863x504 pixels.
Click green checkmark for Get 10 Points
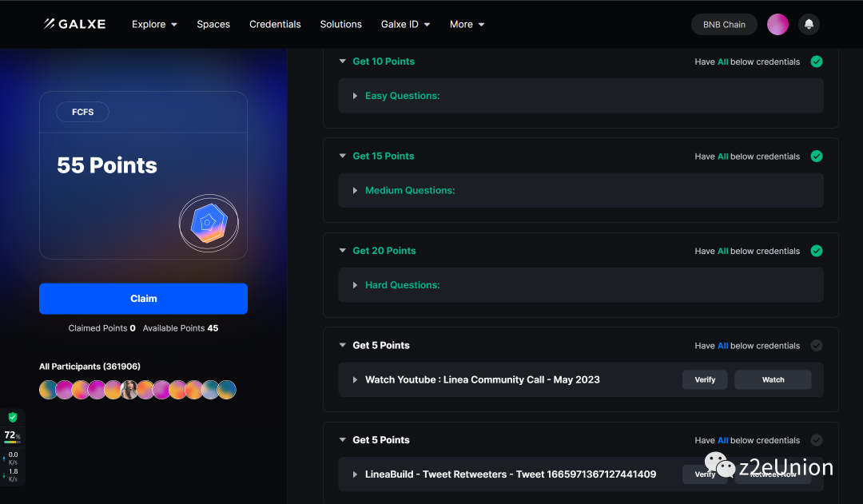(x=816, y=62)
